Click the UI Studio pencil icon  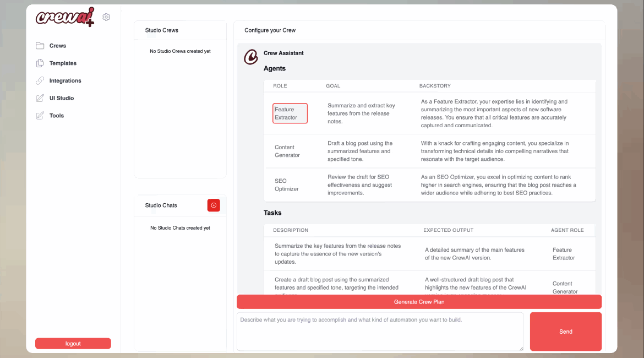click(40, 98)
